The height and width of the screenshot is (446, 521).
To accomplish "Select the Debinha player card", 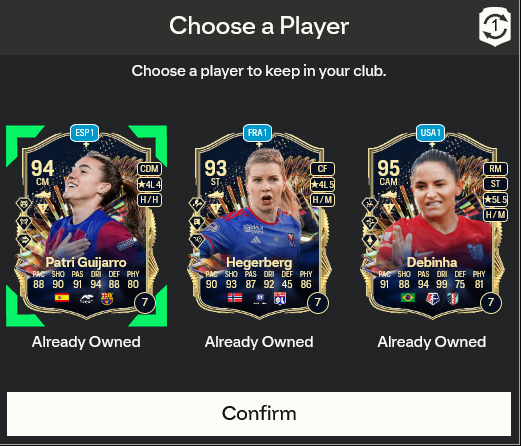I will (x=432, y=226).
